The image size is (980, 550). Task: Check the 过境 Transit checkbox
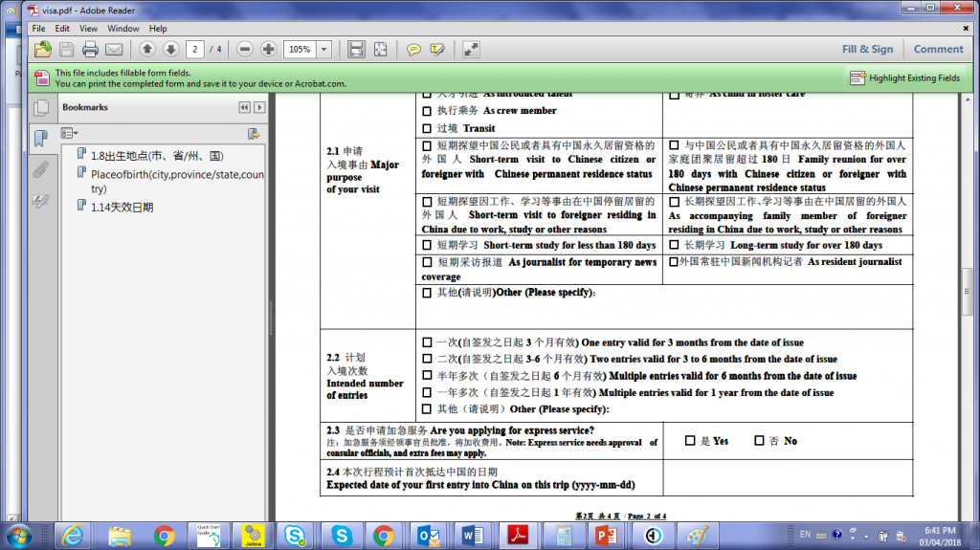click(427, 127)
